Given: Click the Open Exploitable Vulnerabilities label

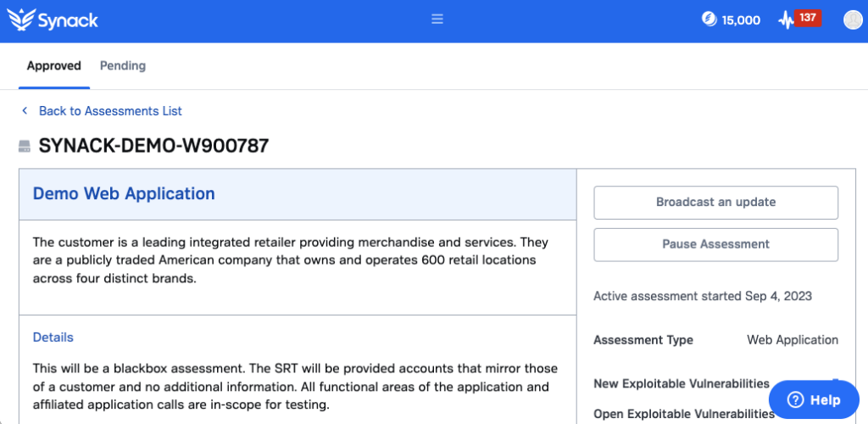Looking at the screenshot, I should point(684,414).
